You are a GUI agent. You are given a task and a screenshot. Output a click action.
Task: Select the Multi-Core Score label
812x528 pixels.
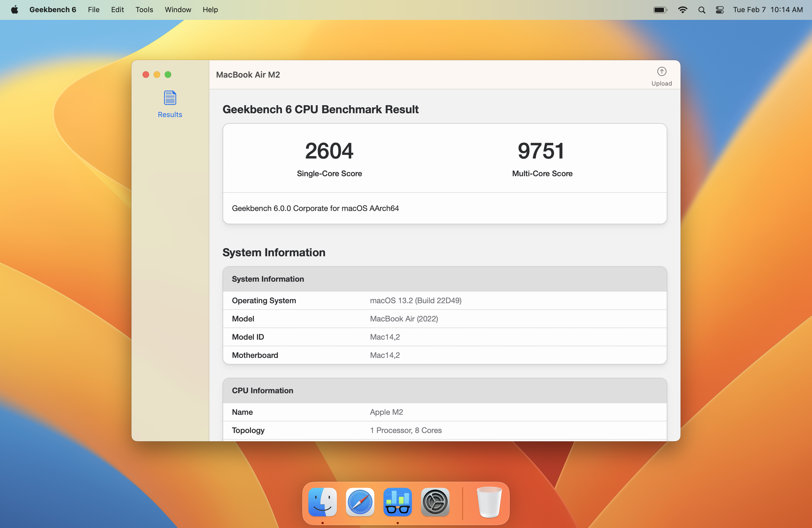[x=542, y=173]
